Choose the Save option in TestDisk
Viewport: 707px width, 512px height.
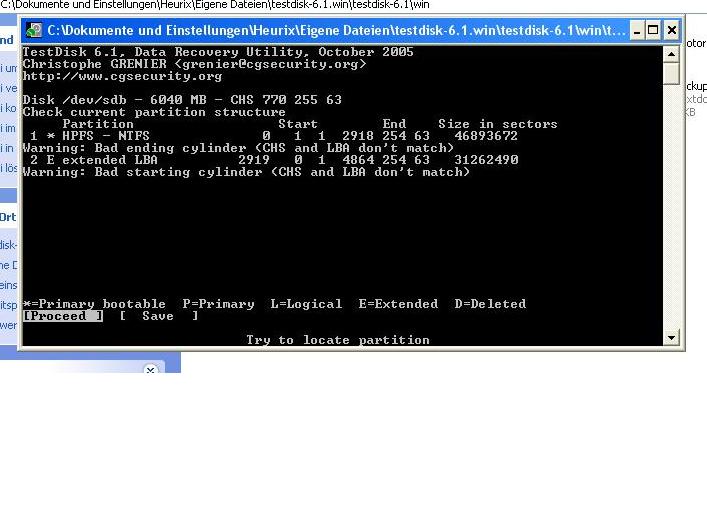[159, 316]
